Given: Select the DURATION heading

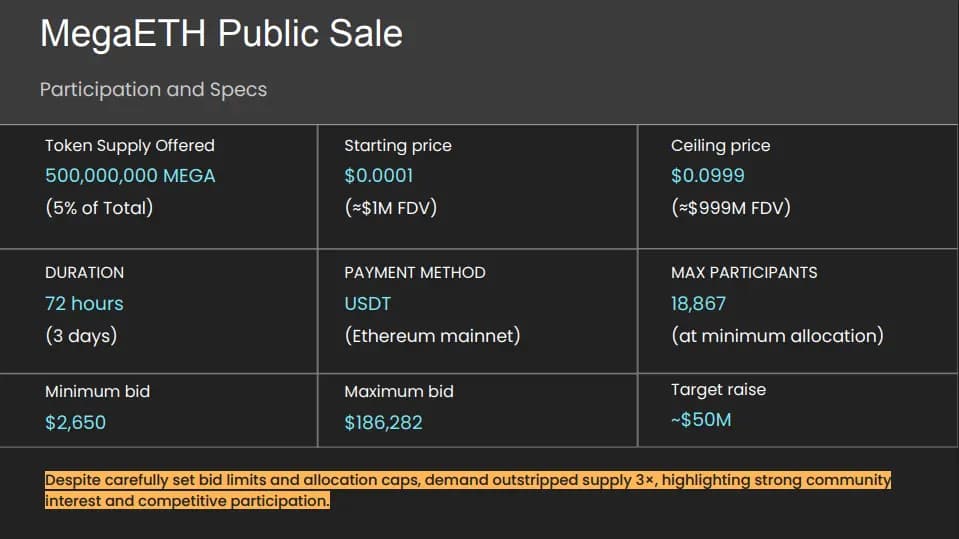Looking at the screenshot, I should (x=84, y=273).
